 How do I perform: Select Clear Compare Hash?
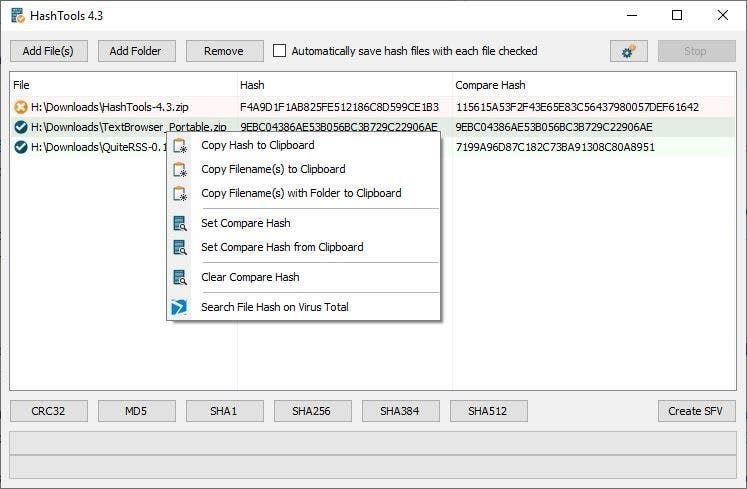(x=303, y=277)
